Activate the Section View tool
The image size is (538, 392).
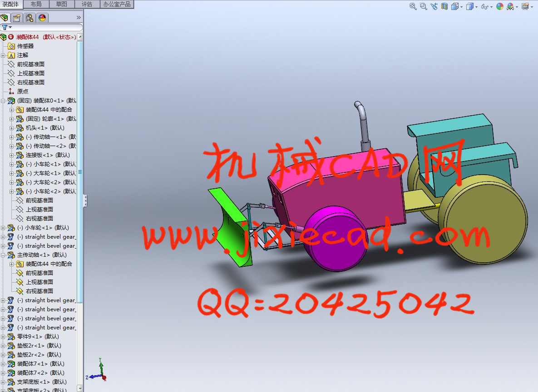(x=444, y=6)
